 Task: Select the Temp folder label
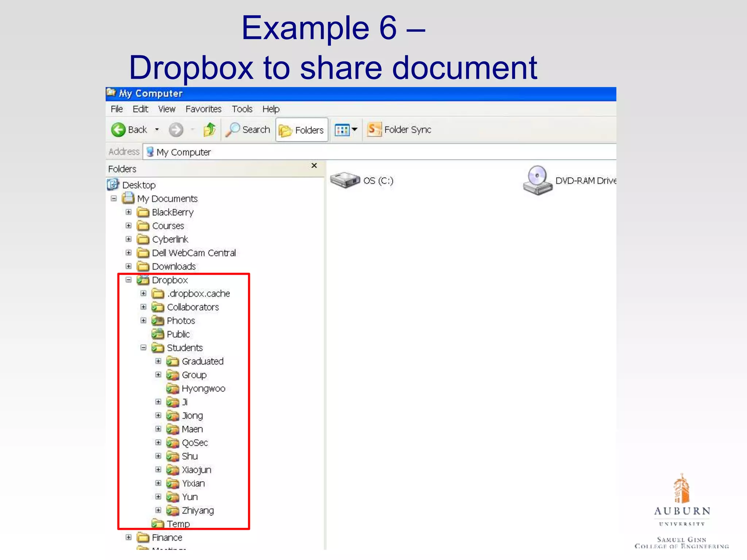click(178, 524)
